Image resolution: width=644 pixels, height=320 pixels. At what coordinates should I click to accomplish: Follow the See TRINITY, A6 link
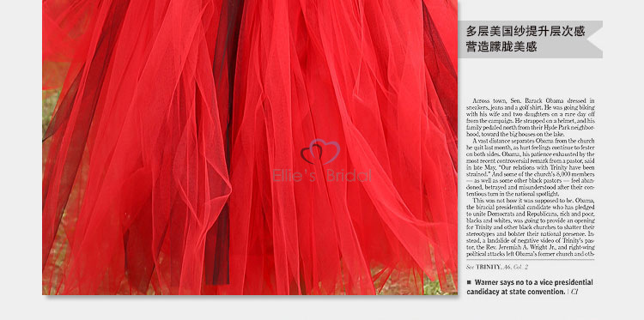497,267
